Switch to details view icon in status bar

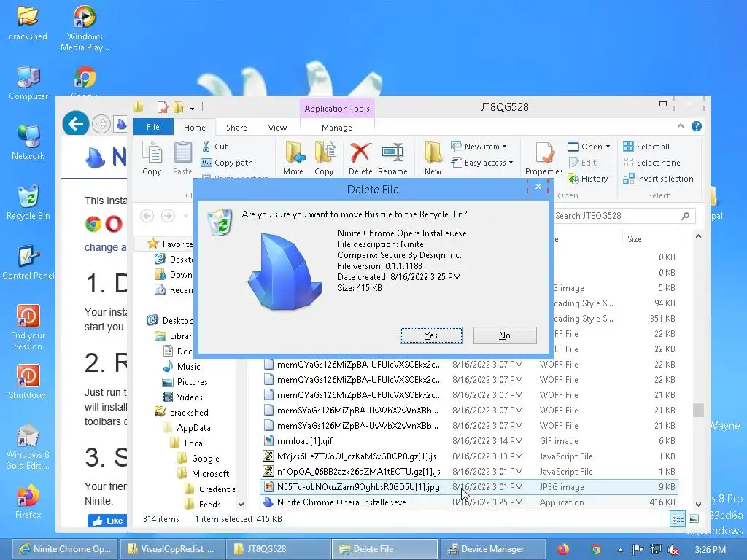tap(678, 518)
